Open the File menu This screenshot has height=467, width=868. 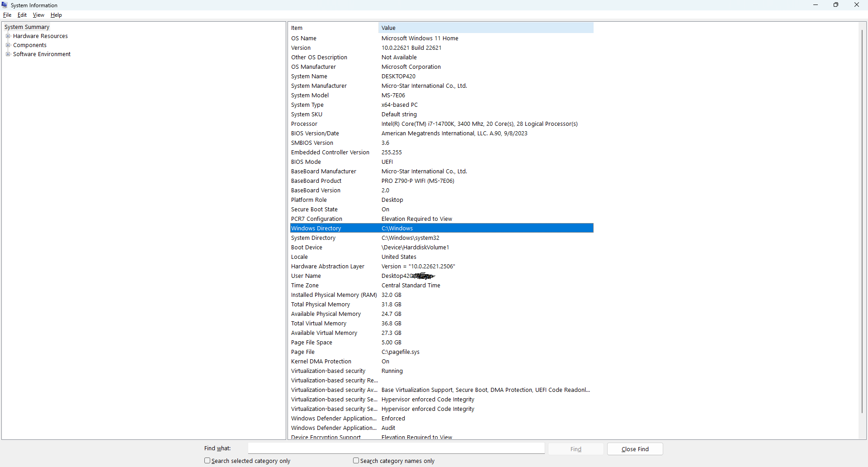(x=7, y=15)
